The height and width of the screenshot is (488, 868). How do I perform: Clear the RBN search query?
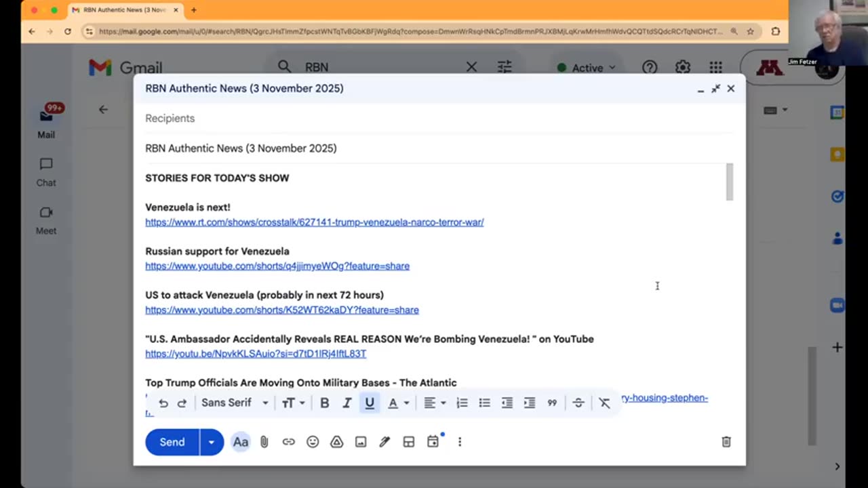[x=471, y=67]
